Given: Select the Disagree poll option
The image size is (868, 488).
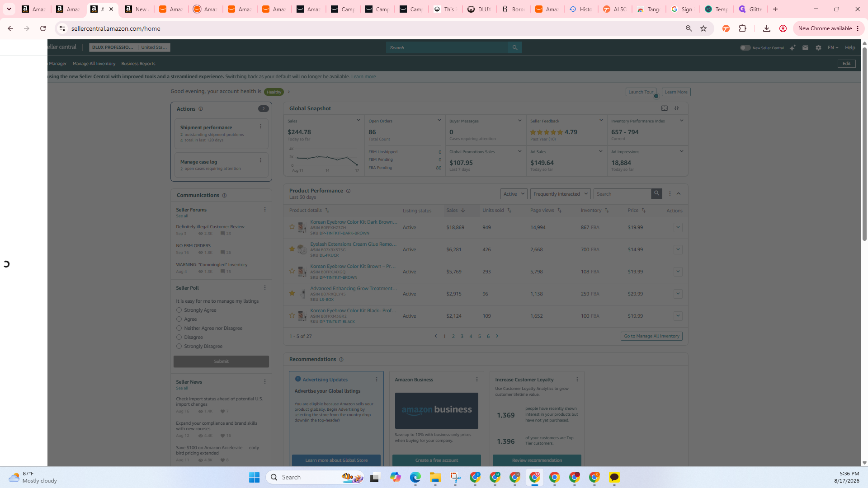Looking at the screenshot, I should point(179,337).
